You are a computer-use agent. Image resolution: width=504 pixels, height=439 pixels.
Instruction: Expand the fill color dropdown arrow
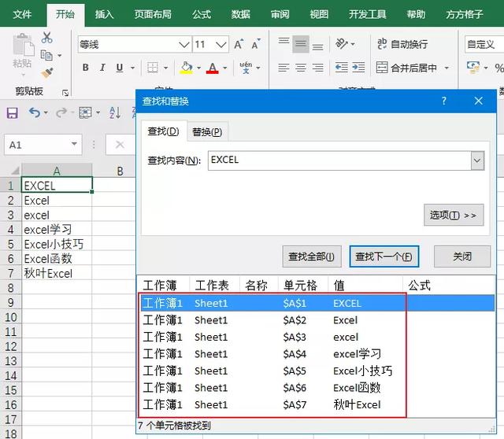[198, 68]
